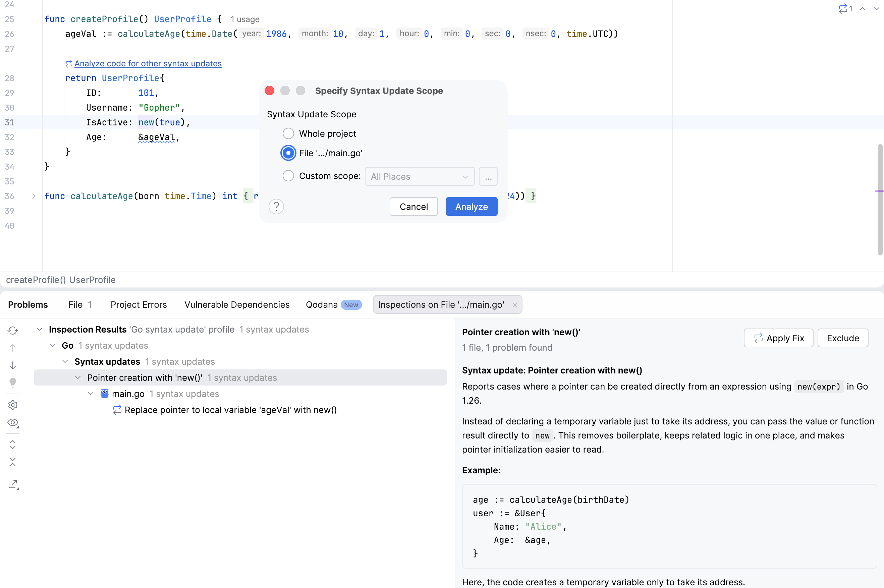This screenshot has height=588, width=884.
Task: Open the All Places scope dropdown
Action: [419, 176]
